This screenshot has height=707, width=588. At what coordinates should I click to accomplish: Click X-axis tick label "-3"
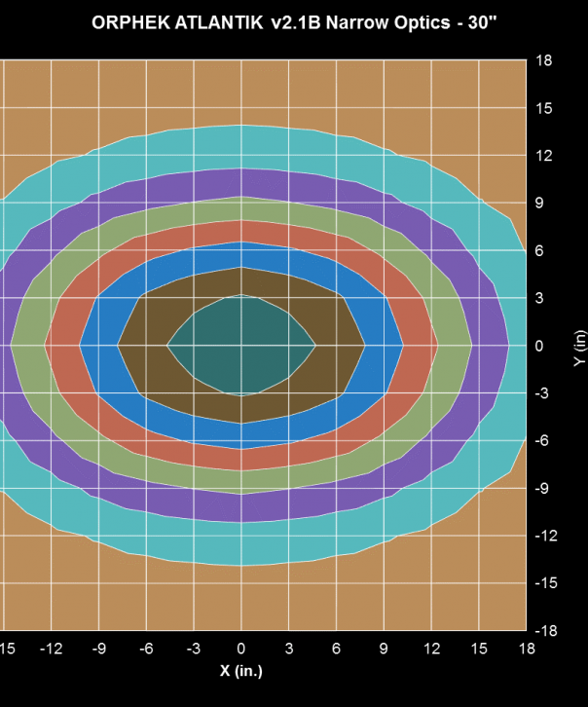coord(194,649)
